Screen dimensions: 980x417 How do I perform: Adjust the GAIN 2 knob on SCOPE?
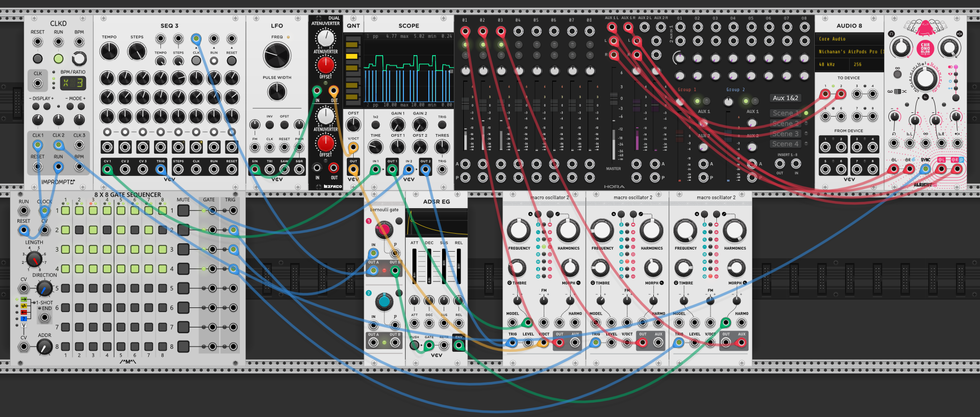point(420,125)
